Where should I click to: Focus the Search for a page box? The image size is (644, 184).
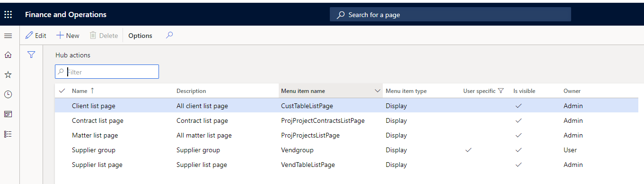[x=450, y=15]
